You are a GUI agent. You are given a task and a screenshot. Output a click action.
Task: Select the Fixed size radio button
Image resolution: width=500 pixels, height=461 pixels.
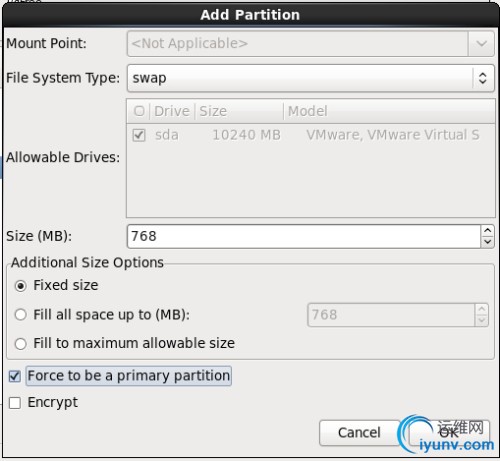[20, 286]
